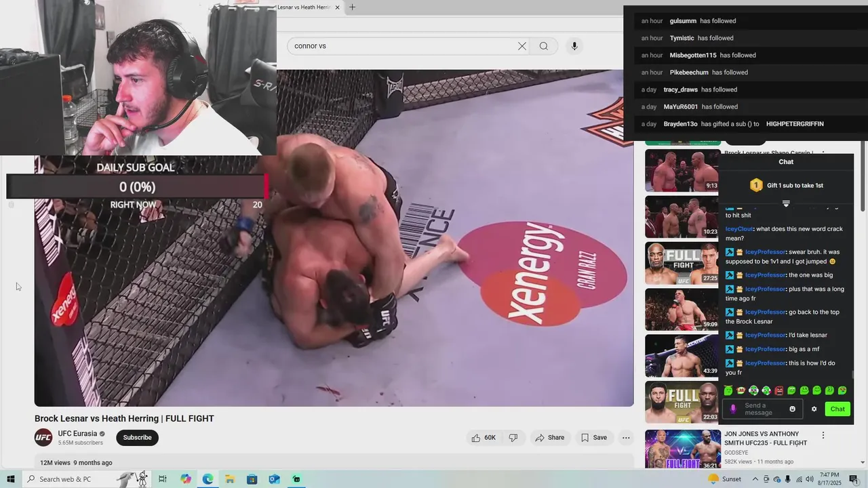Open Task View on the taskbar
This screenshot has height=488, width=868.
(x=163, y=479)
